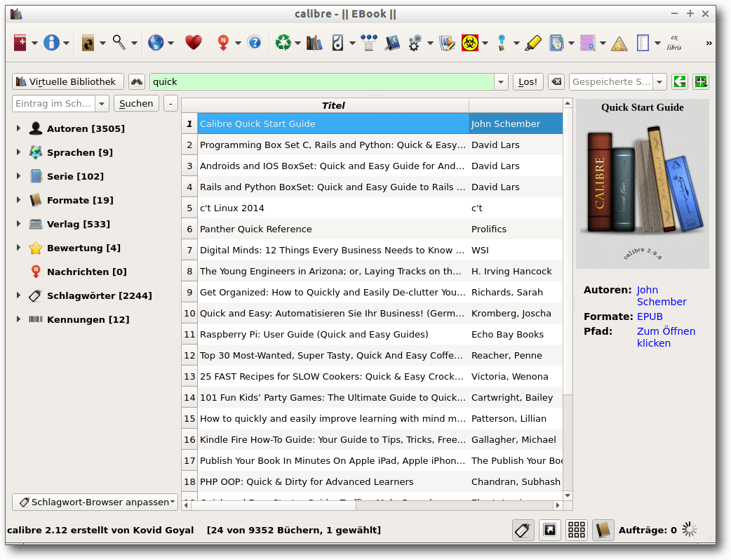The height and width of the screenshot is (560, 731).
Task: Click the Connect/share network icon
Action: point(369,43)
